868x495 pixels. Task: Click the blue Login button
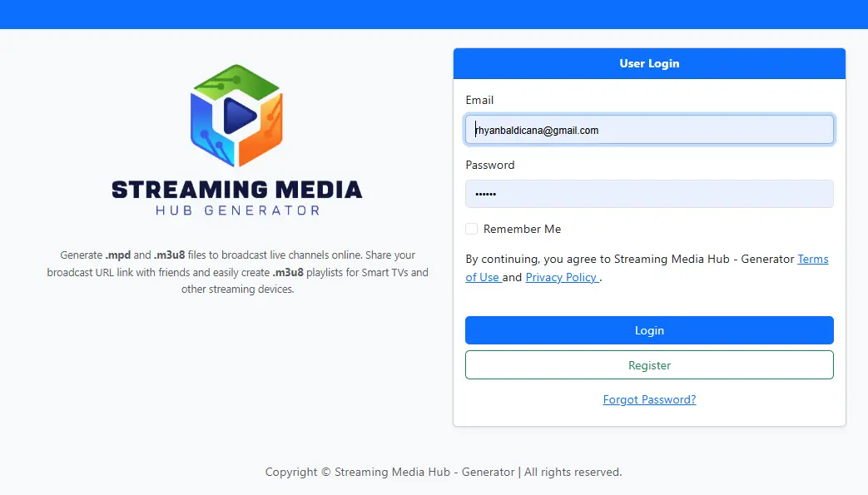pos(649,330)
